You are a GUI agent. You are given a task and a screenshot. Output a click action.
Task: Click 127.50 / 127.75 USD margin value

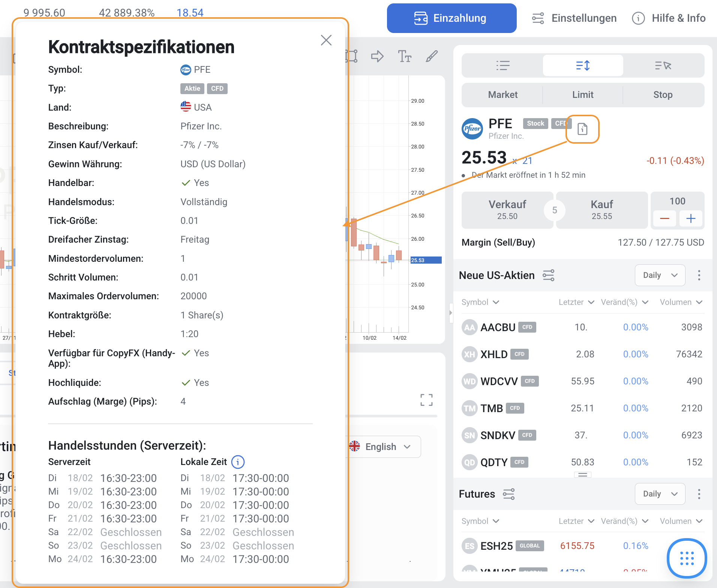(x=661, y=243)
